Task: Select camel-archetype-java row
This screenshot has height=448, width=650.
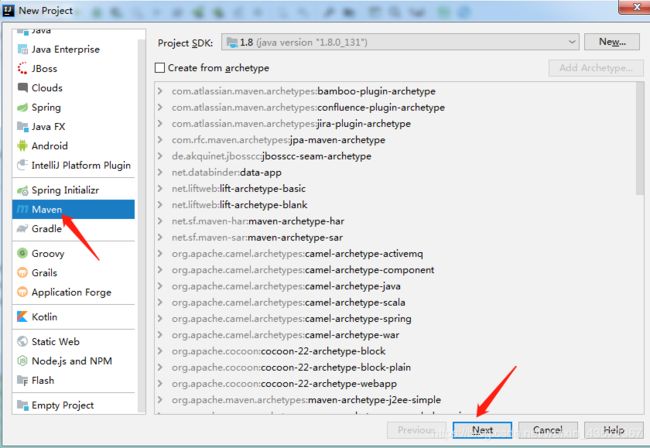Action: [395, 286]
